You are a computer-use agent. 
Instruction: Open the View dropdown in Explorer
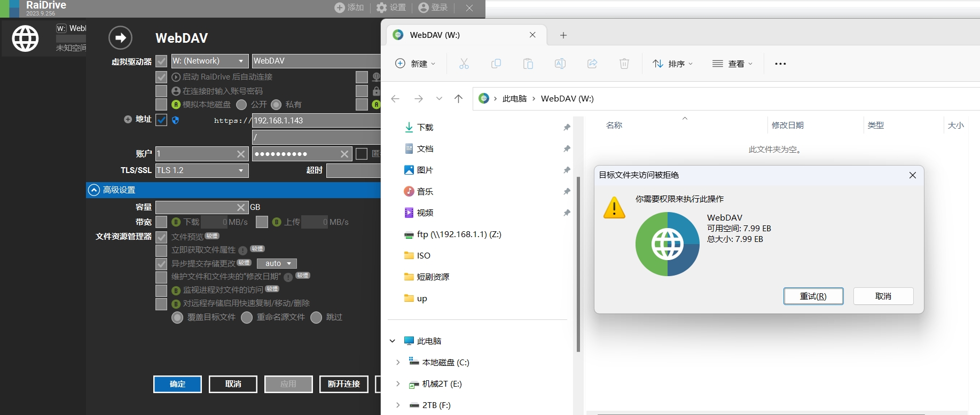coord(732,64)
